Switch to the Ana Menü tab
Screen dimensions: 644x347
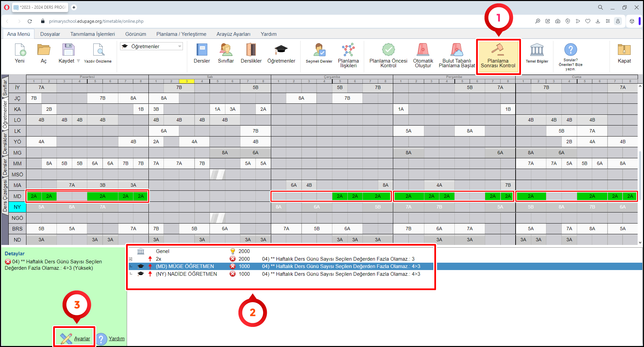pyautogui.click(x=19, y=34)
